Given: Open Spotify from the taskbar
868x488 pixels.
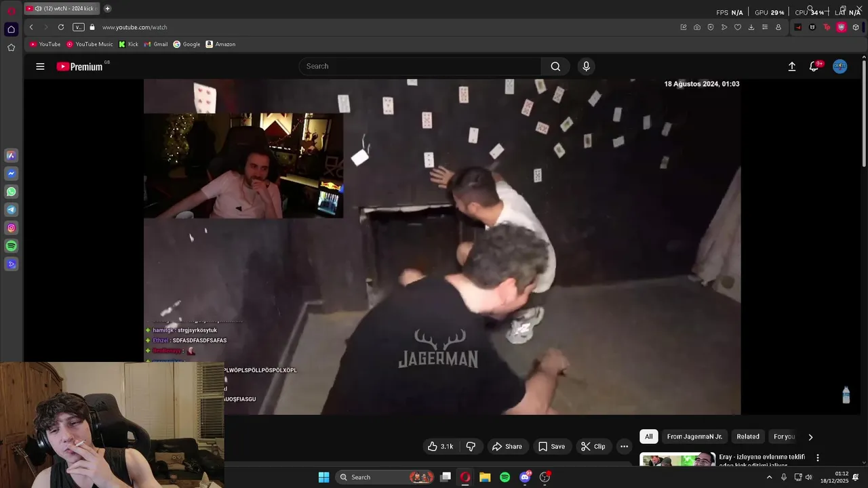Looking at the screenshot, I should click(505, 477).
